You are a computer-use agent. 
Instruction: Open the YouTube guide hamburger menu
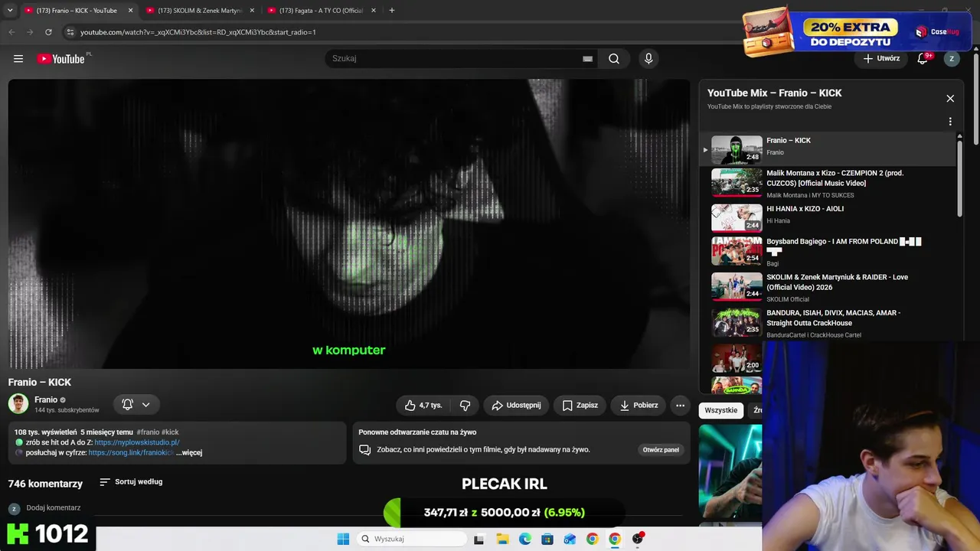[18, 59]
